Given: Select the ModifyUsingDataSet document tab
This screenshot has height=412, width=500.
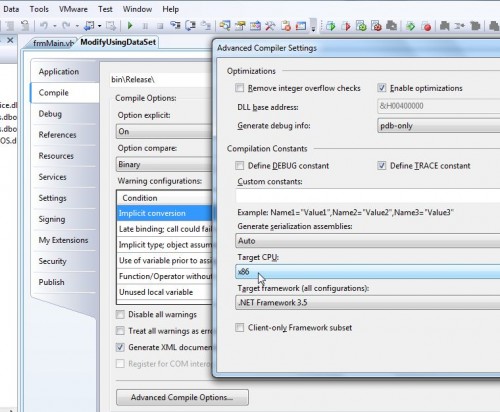Looking at the screenshot, I should click(118, 42).
